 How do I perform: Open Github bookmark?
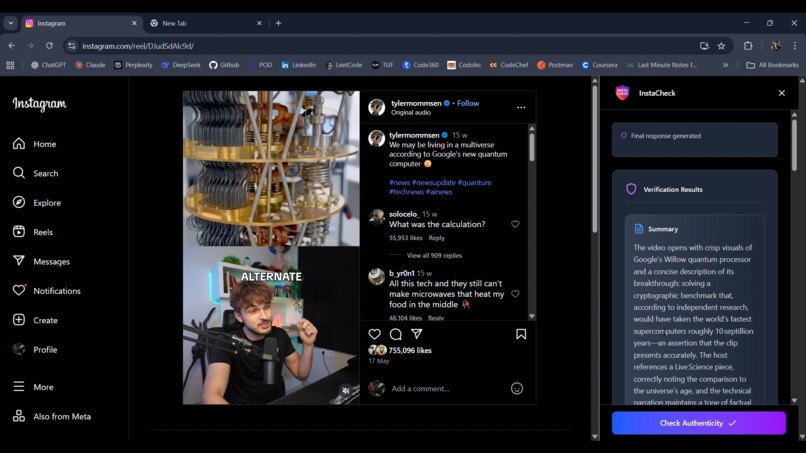click(224, 65)
